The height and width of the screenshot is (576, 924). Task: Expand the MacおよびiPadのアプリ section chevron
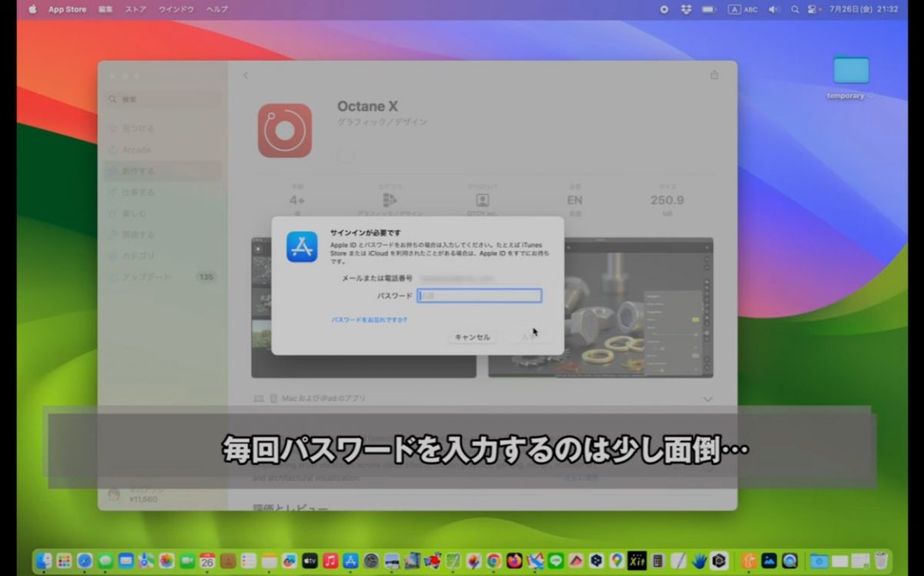[x=708, y=399]
